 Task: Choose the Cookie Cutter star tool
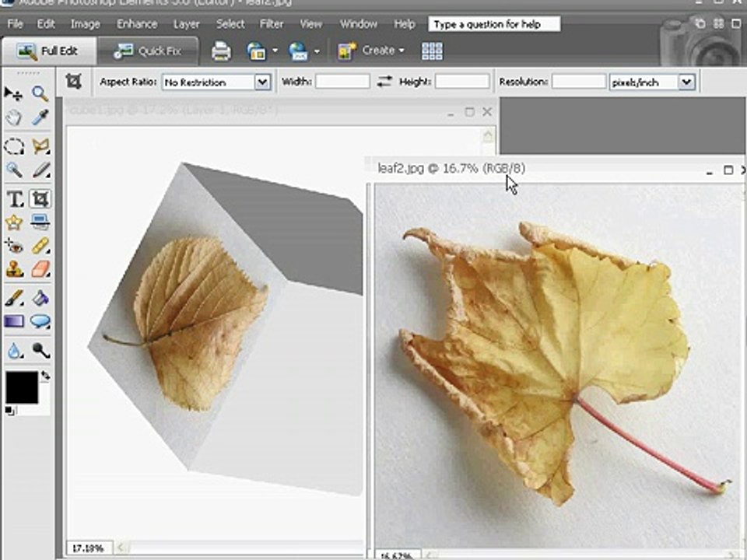pos(14,222)
